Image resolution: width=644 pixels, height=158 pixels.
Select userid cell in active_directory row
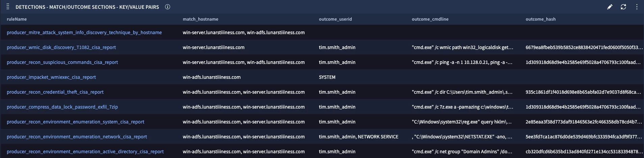tap(337, 152)
